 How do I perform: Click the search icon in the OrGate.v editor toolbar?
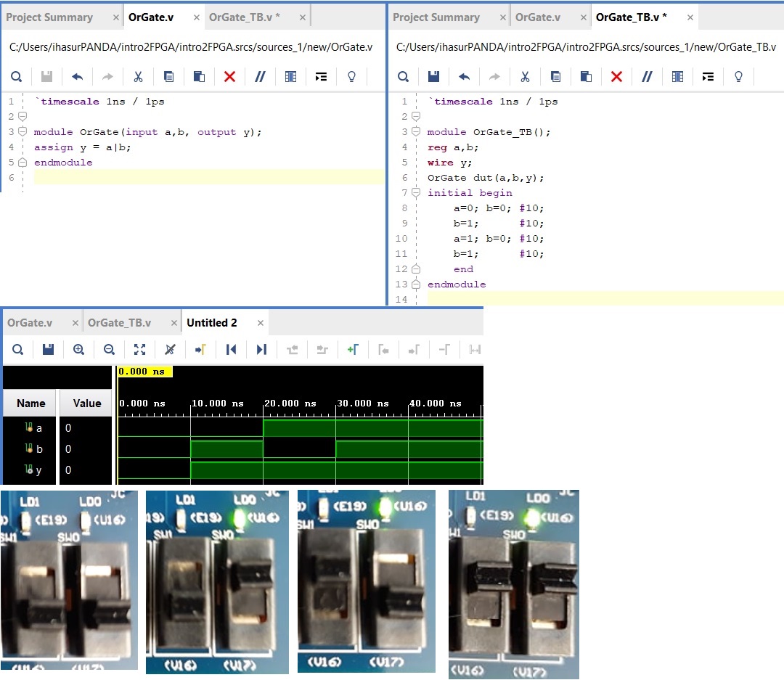tap(16, 76)
